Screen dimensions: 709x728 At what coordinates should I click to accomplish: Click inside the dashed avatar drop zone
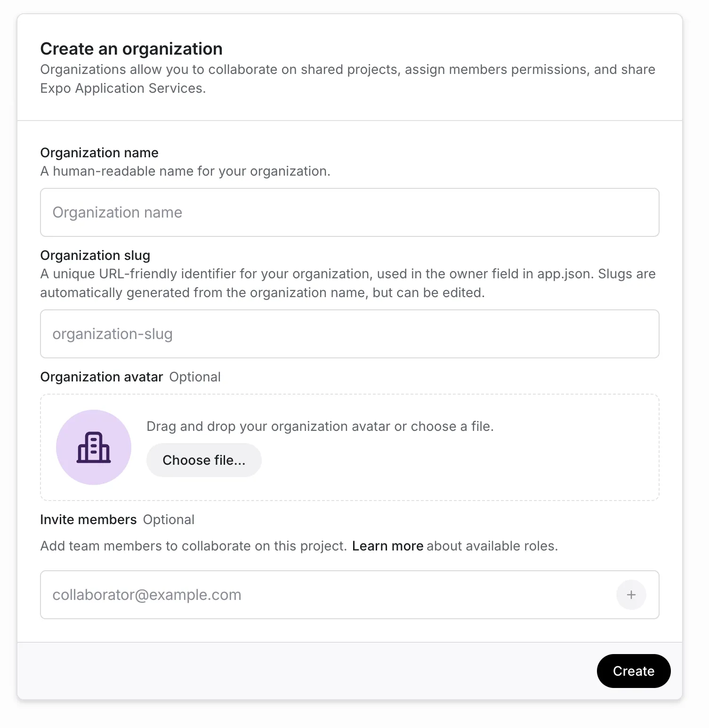[x=350, y=447]
